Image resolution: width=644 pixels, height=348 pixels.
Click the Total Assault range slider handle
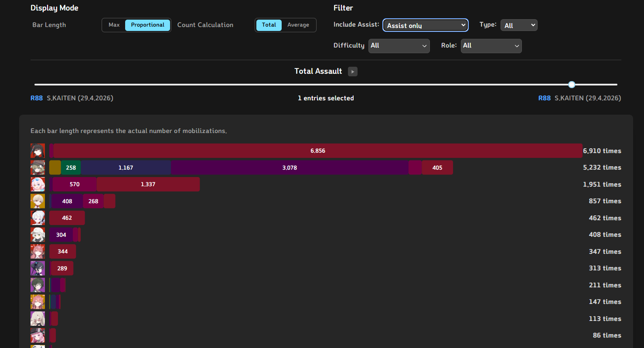click(572, 85)
